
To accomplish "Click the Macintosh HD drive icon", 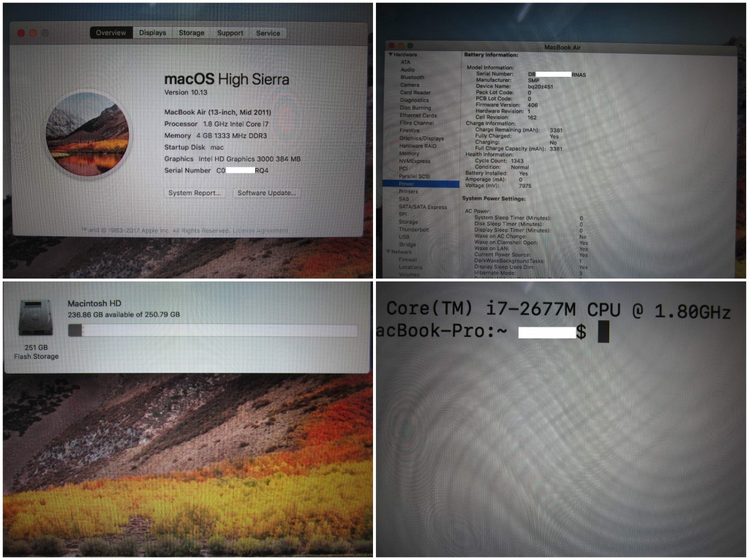I will click(x=35, y=317).
